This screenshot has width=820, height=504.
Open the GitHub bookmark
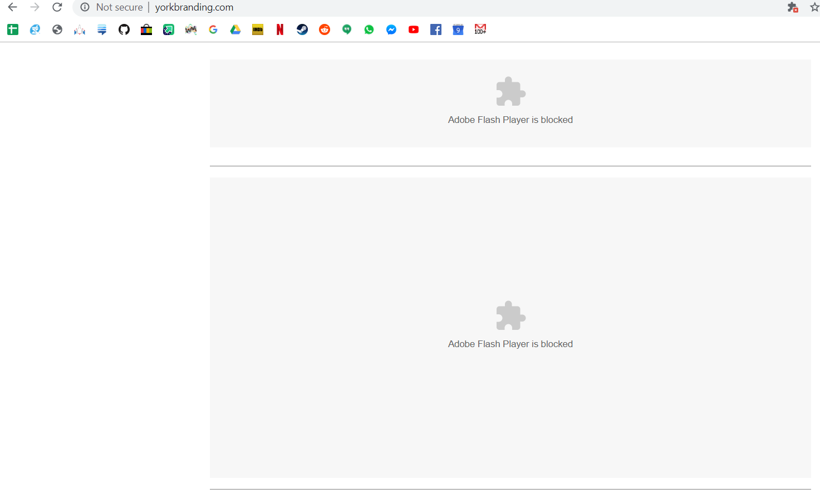(124, 29)
